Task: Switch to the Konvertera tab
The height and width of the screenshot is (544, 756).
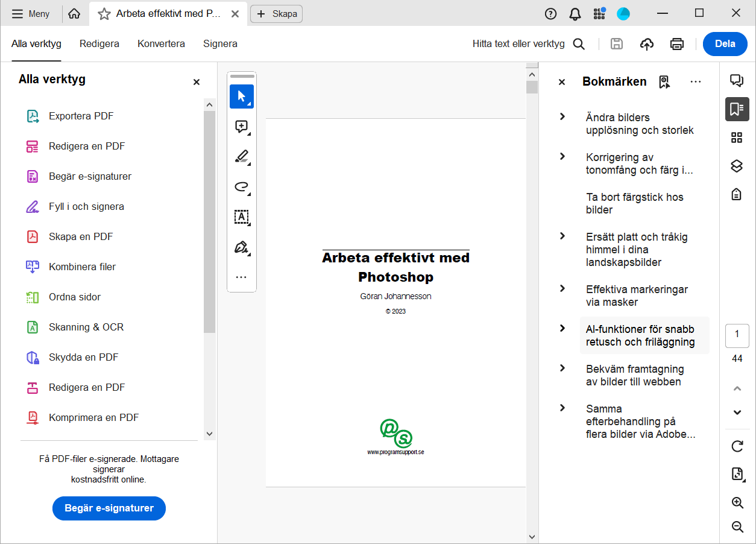Action: [x=161, y=44]
